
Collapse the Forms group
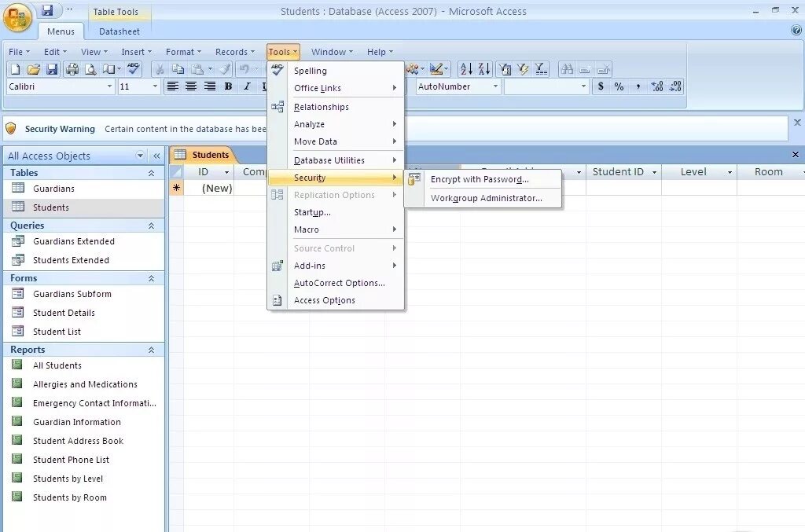coord(151,278)
